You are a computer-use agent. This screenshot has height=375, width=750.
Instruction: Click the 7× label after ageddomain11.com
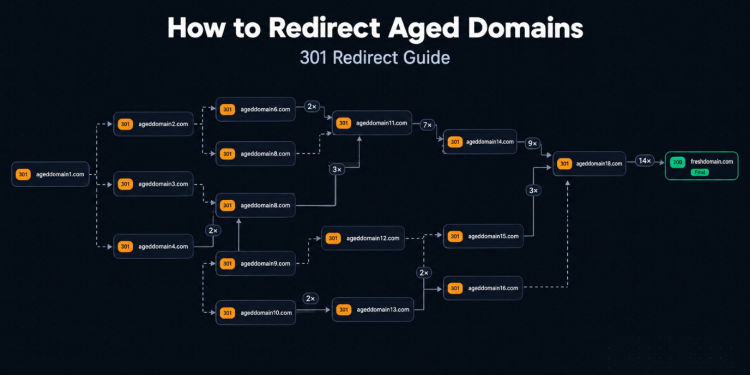[x=428, y=125]
